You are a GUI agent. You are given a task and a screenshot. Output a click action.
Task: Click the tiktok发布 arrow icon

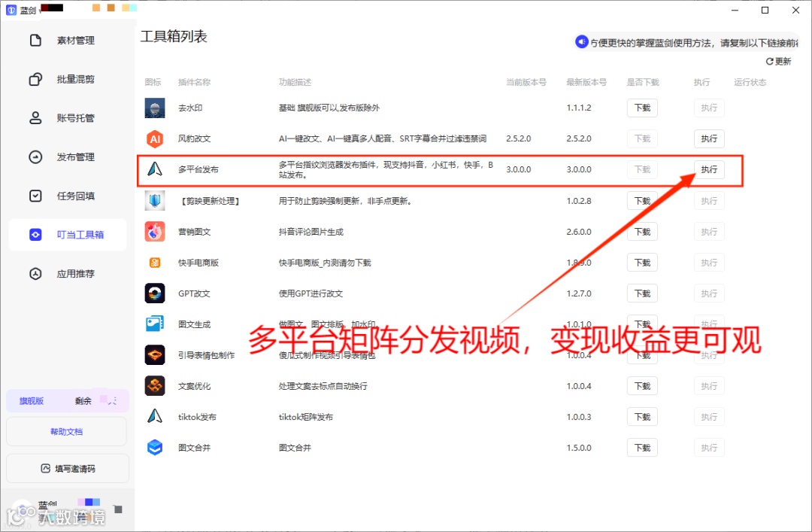click(155, 416)
